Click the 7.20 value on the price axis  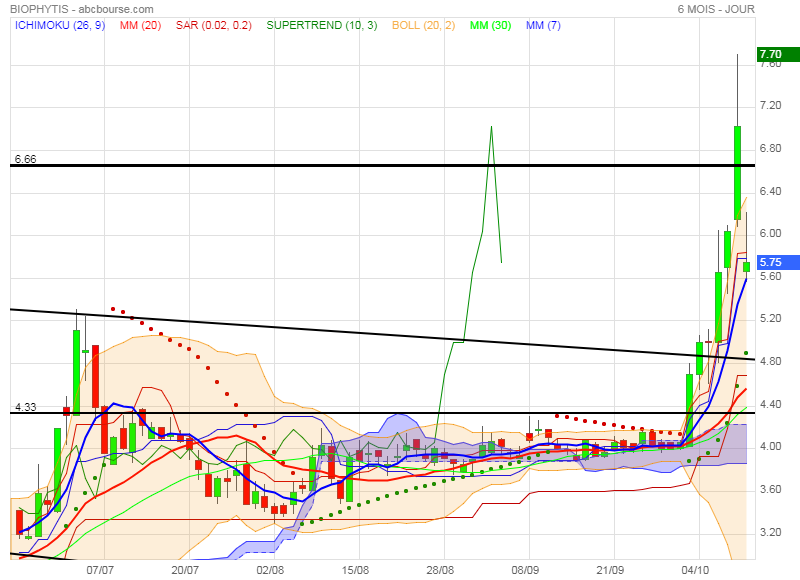(770, 106)
